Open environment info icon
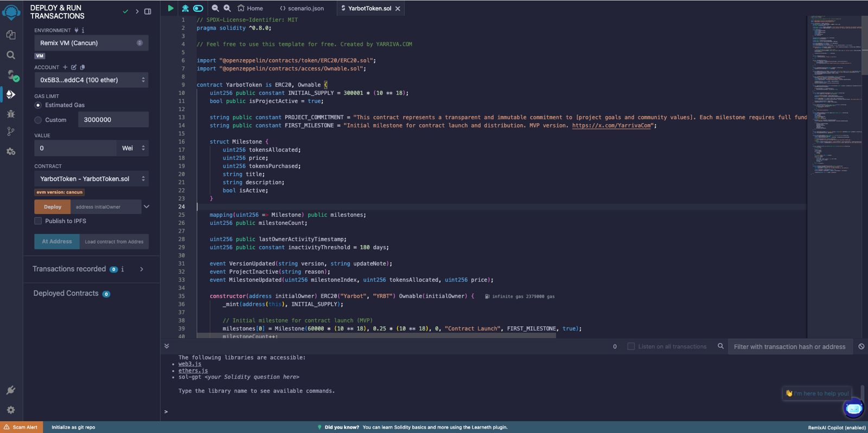Image resolution: width=868 pixels, height=433 pixels. [83, 30]
